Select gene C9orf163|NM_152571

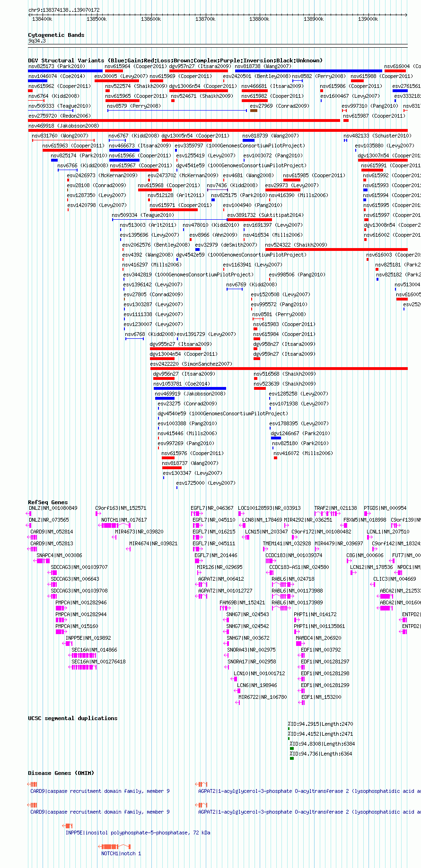[121, 508]
